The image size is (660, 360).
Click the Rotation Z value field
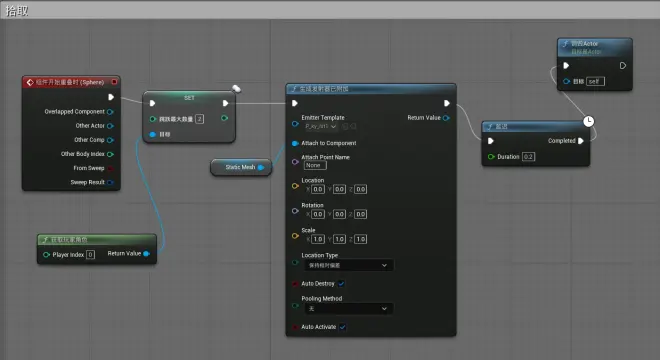pyautogui.click(x=360, y=214)
